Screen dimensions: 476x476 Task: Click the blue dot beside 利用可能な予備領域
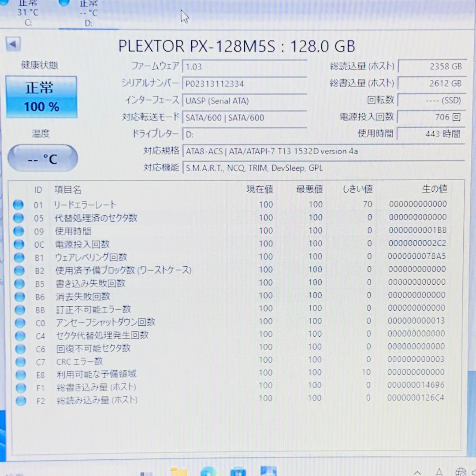pos(19,374)
